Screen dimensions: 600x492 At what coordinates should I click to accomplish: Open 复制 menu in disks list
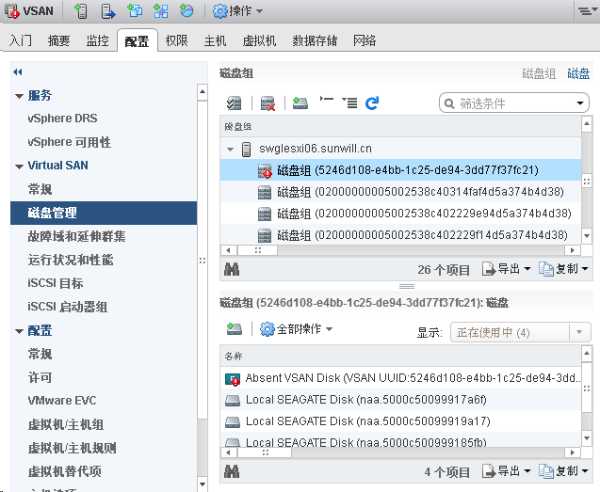click(x=564, y=471)
